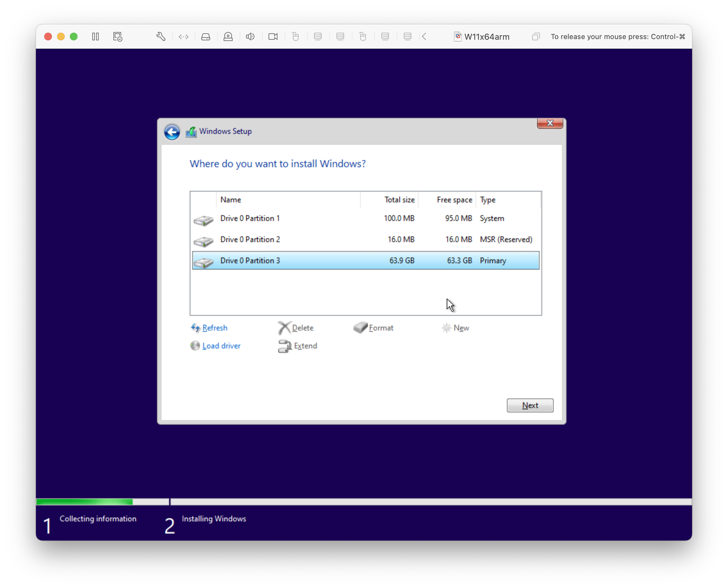This screenshot has width=728, height=588.
Task: Click the CD/DVD drive icon
Action: click(x=228, y=37)
